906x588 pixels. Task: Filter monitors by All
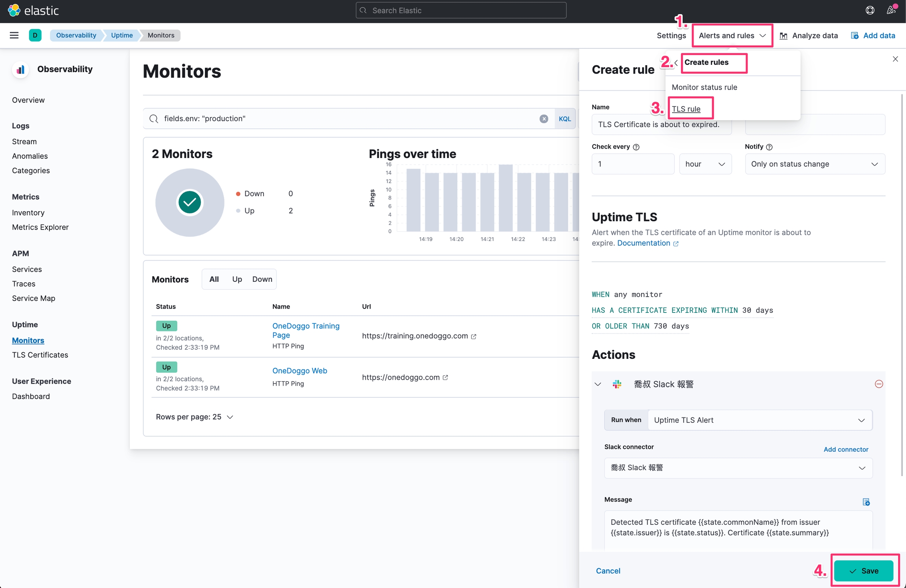pyautogui.click(x=214, y=279)
